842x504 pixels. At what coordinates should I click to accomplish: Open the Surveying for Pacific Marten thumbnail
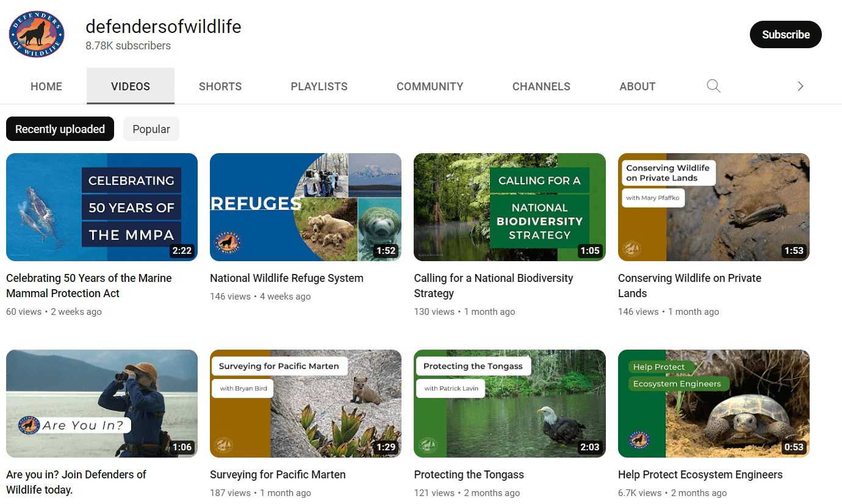[x=306, y=403]
